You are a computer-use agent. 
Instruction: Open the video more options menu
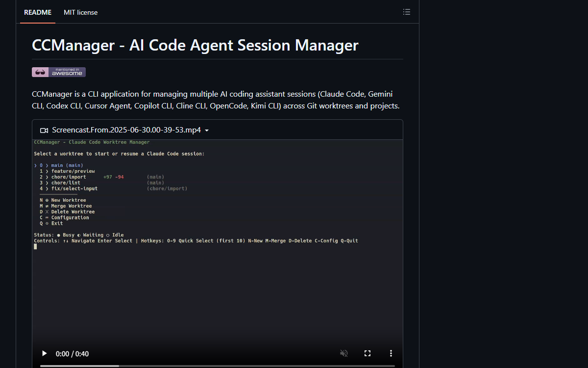391,353
